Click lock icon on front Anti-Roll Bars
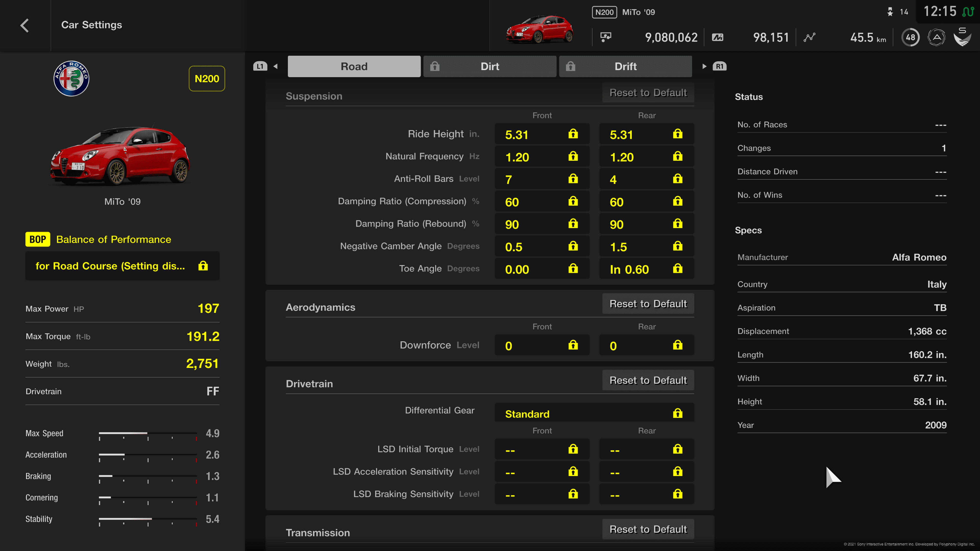This screenshot has width=980, height=551. click(x=573, y=178)
